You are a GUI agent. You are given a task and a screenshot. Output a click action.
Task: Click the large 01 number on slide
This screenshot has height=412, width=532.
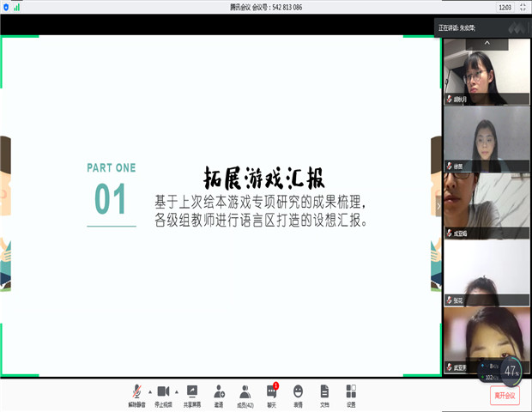(x=111, y=199)
